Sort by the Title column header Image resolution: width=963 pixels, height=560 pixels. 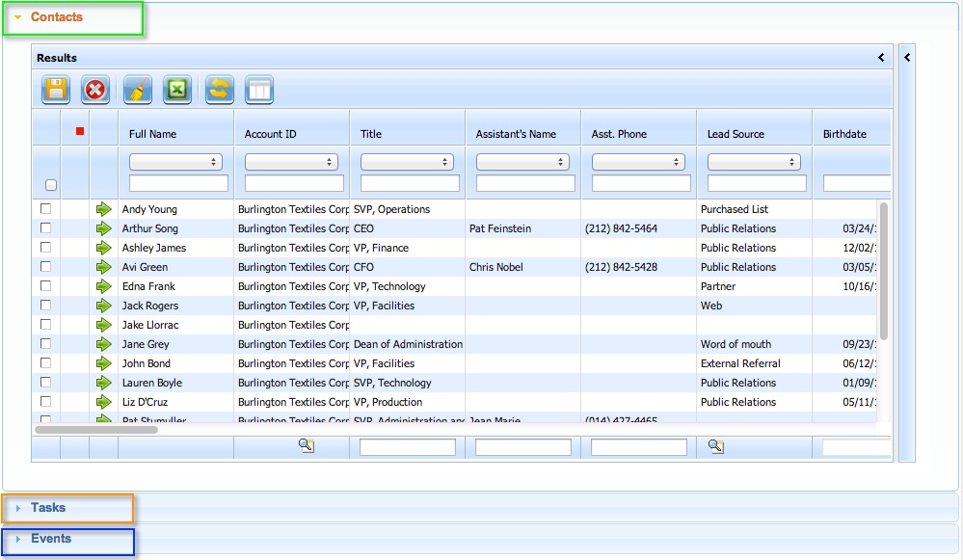371,134
